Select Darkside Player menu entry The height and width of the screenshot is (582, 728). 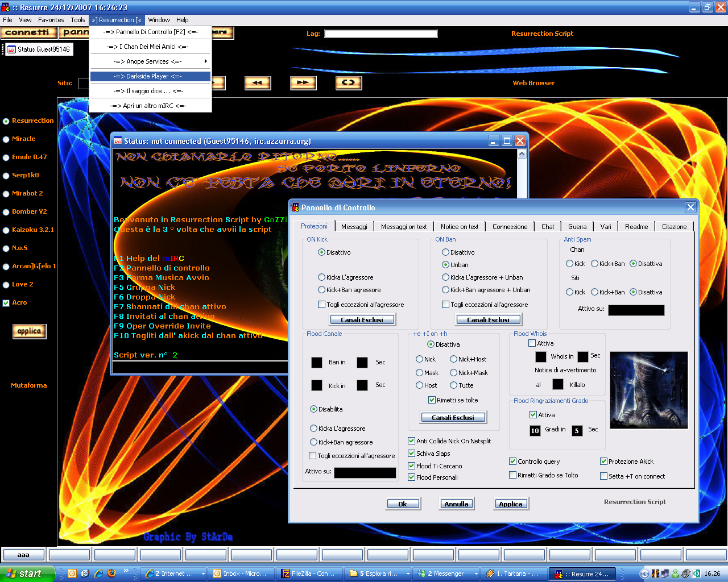150,76
